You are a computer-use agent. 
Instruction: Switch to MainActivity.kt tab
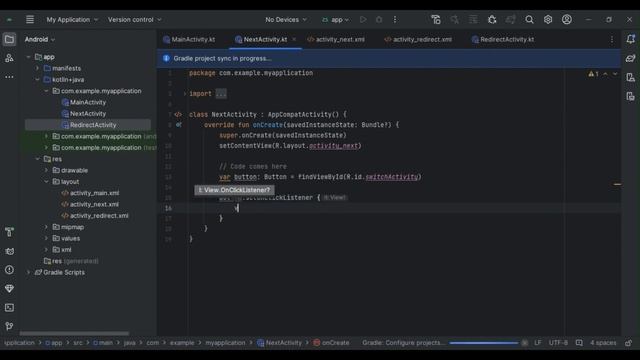[x=189, y=40]
